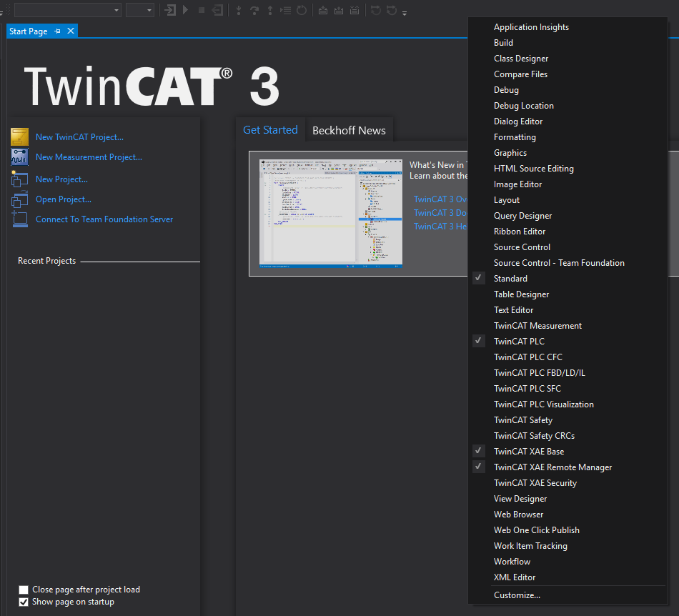This screenshot has width=679, height=616.
Task: Click the second flow control icon
Action: tap(392, 10)
